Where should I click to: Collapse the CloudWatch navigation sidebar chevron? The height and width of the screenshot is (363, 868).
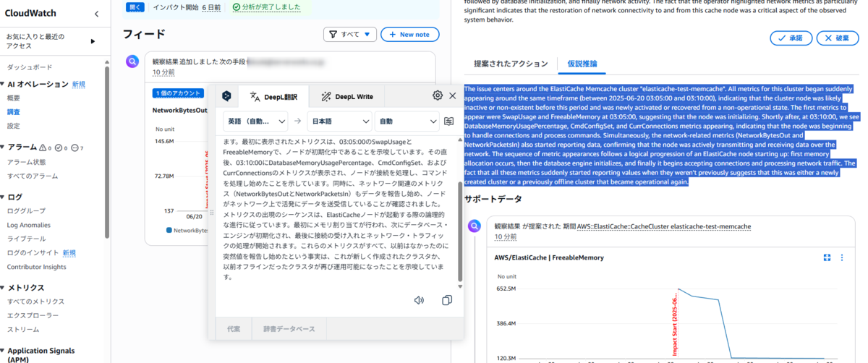tap(97, 14)
